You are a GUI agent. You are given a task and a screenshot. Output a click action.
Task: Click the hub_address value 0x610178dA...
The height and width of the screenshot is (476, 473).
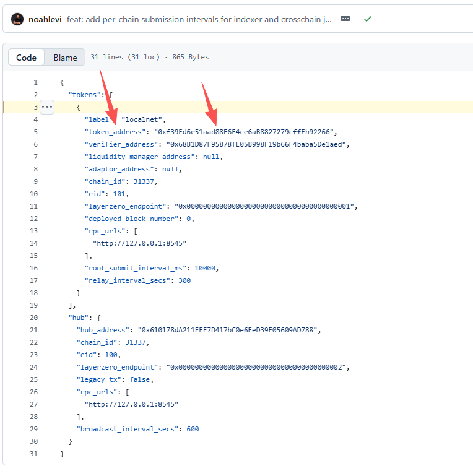227,330
